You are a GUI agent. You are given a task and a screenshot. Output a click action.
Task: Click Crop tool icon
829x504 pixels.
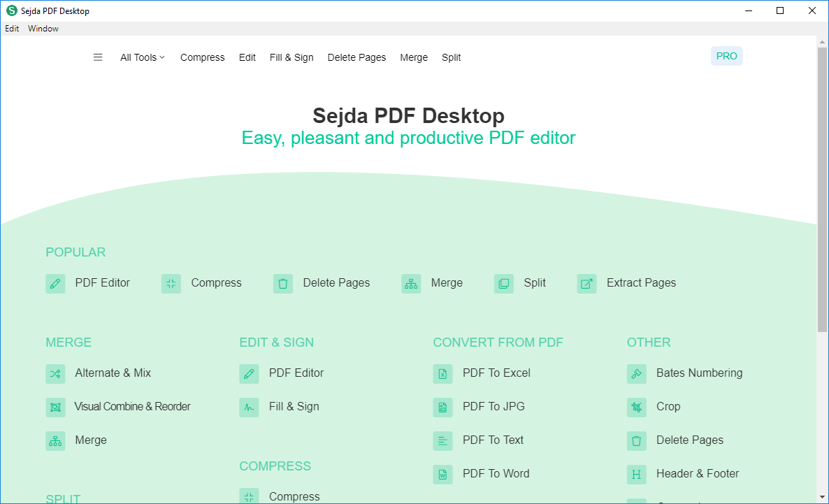[637, 408]
